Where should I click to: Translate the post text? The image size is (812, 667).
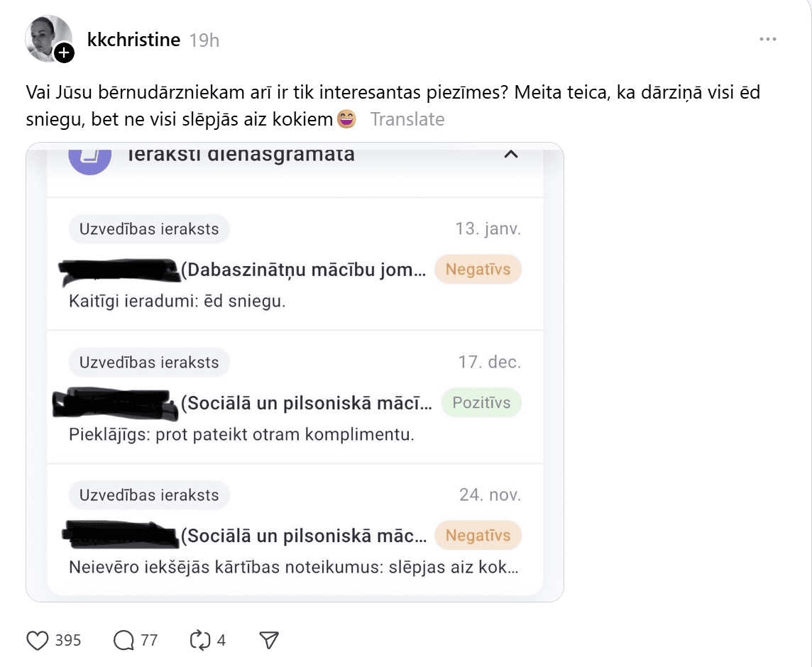[x=407, y=119]
